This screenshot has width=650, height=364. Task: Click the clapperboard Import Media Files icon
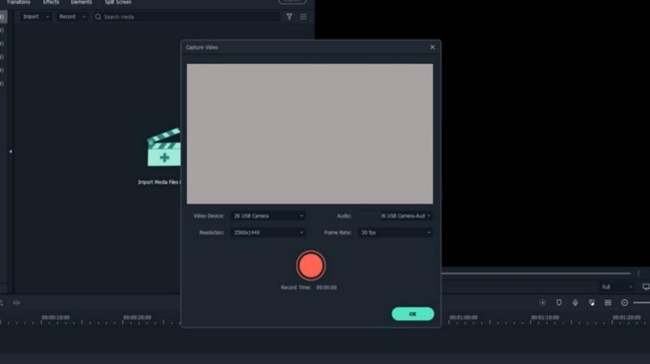(x=164, y=148)
